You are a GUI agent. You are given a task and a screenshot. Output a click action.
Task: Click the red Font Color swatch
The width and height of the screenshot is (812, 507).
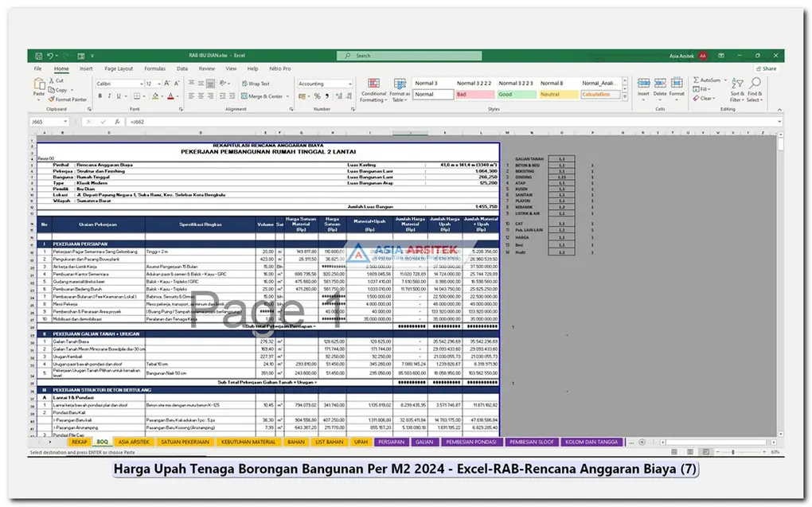coord(170,96)
